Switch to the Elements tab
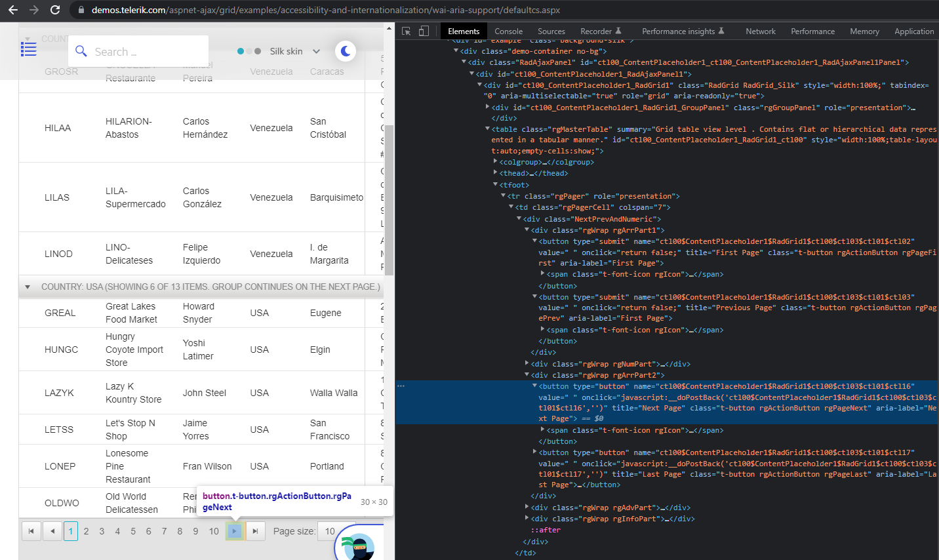 point(464,31)
